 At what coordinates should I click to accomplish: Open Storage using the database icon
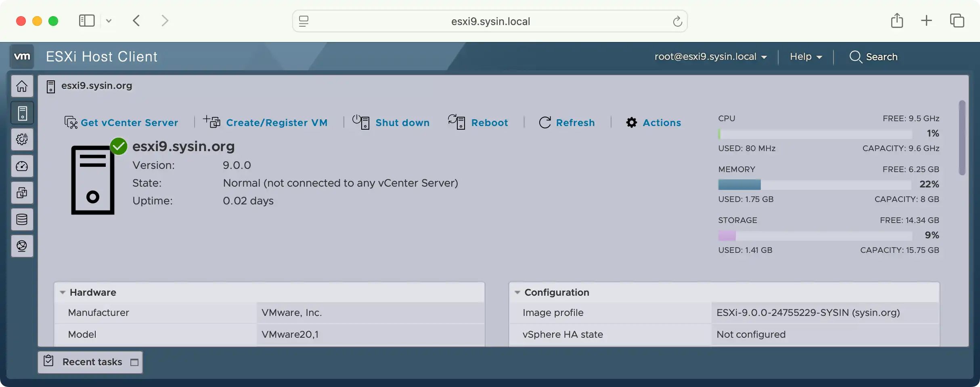coord(22,219)
